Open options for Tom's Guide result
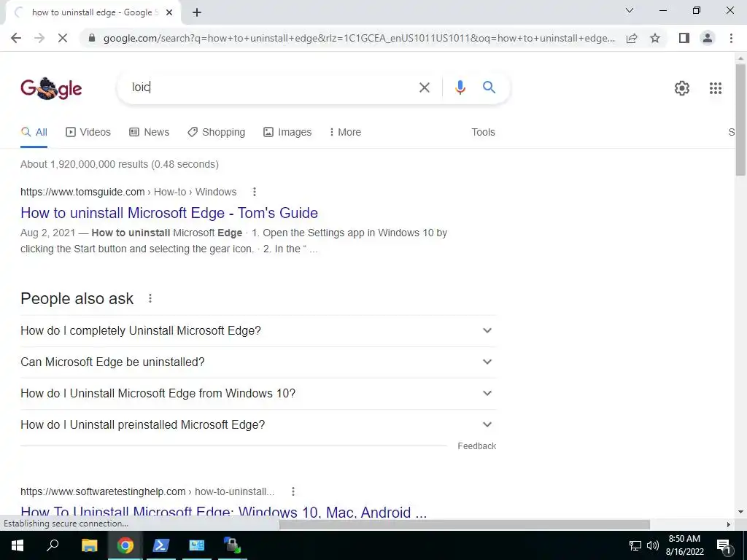Screen dimensions: 747x560 255,192
